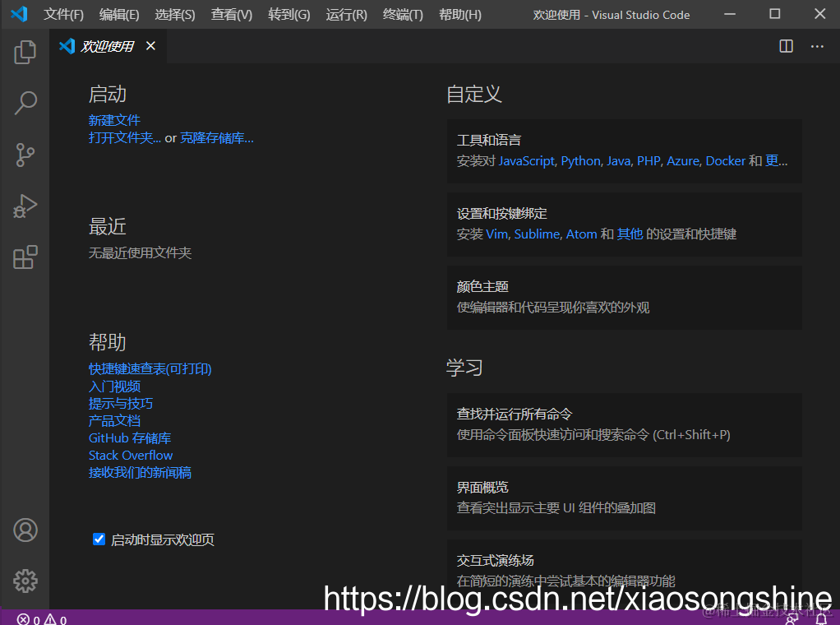
Task: Click the VS Code logo in title bar
Action: tap(19, 14)
